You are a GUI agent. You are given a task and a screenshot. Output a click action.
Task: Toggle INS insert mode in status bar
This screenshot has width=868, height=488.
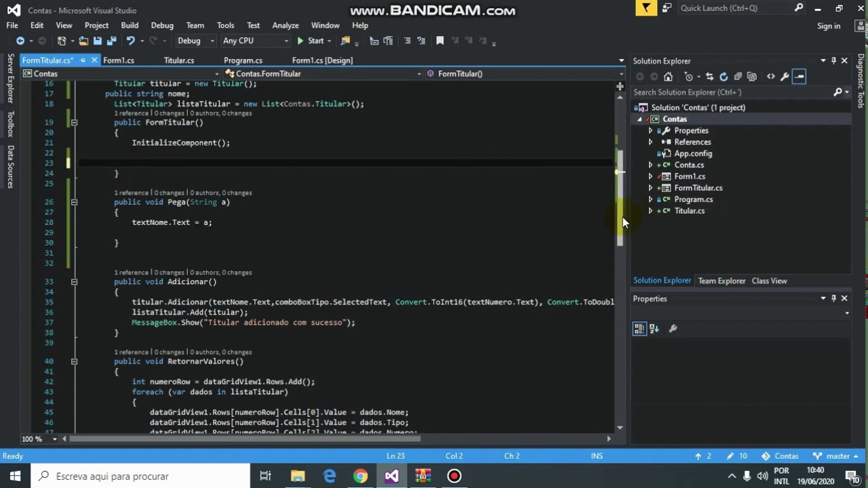[x=597, y=456]
